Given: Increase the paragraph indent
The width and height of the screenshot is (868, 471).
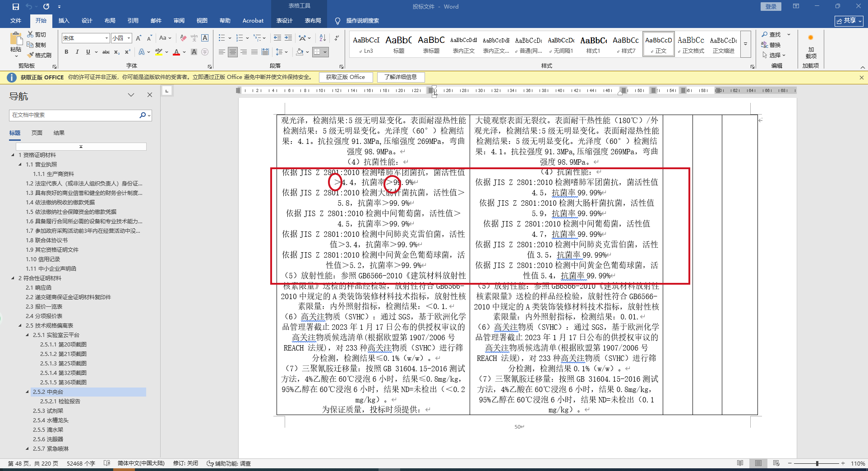Looking at the screenshot, I should (288, 38).
